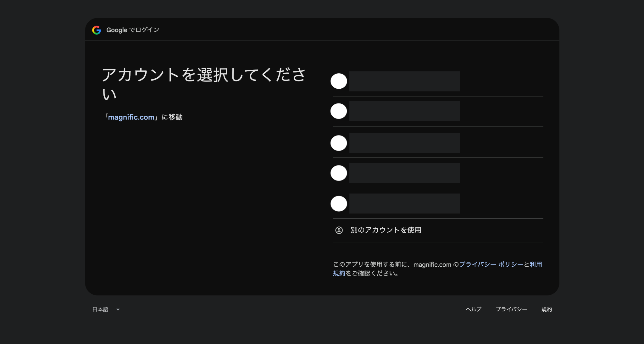Open the 規約 footer link
The image size is (644, 344).
pyautogui.click(x=547, y=309)
